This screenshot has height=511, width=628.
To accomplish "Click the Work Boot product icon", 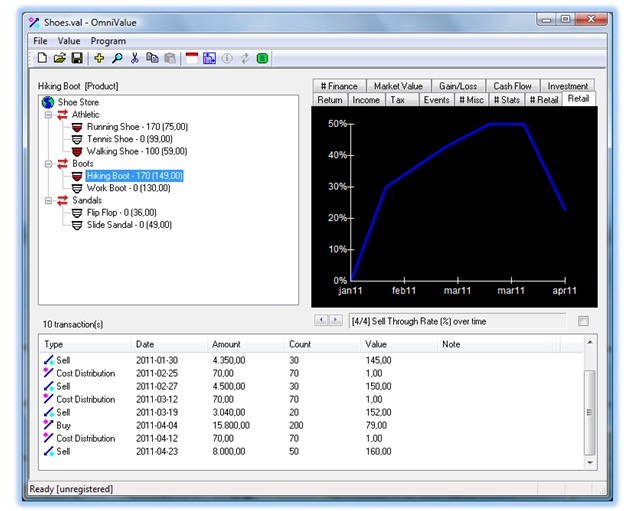I will point(77,188).
